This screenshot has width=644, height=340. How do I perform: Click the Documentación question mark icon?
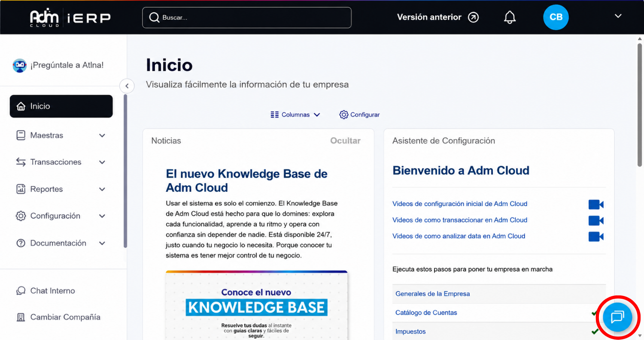[x=21, y=243]
